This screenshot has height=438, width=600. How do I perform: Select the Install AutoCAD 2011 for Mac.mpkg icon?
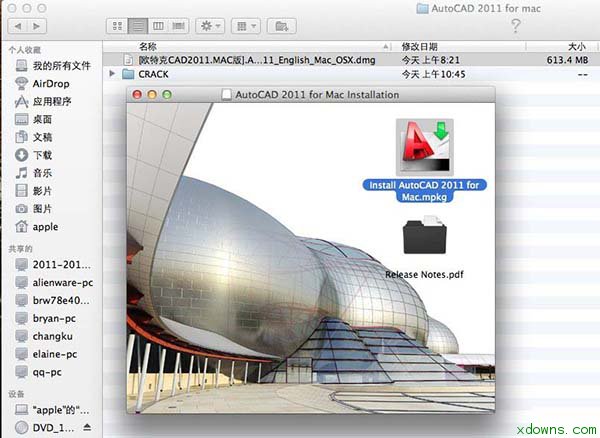(x=425, y=147)
